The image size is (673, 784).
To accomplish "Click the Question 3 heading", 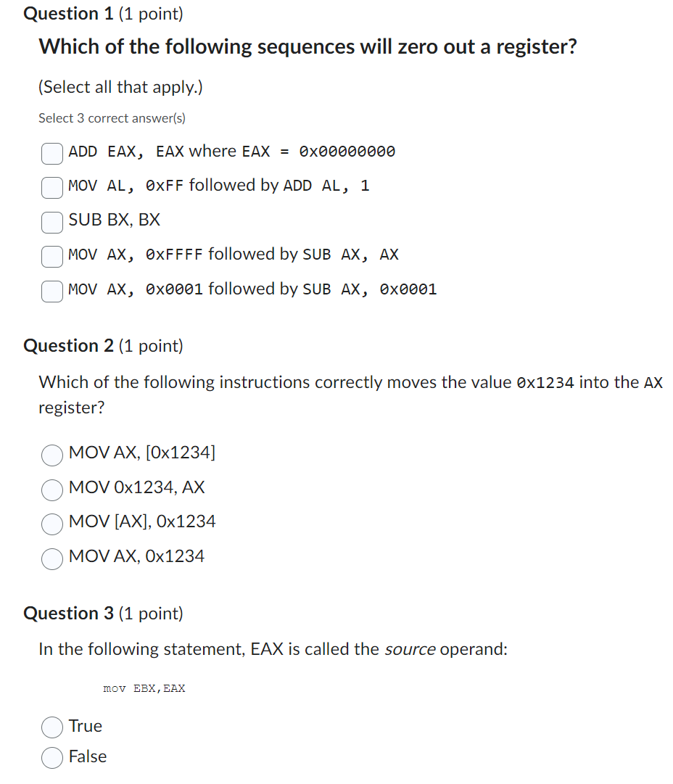I will [x=68, y=613].
